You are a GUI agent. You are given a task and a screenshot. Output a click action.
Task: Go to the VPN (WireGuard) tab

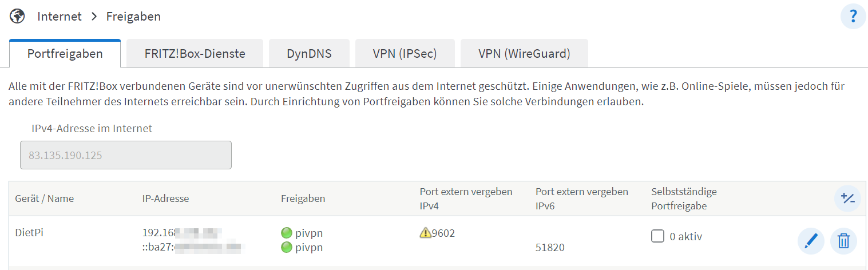524,54
